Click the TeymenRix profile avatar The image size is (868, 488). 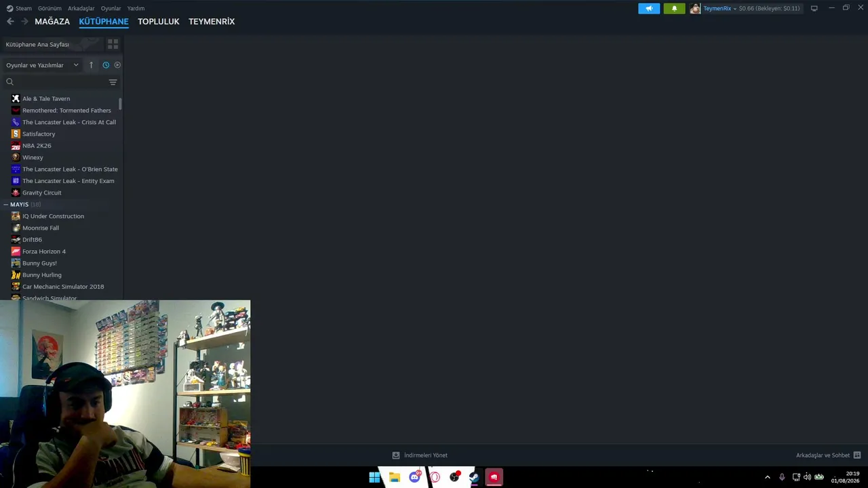pyautogui.click(x=695, y=8)
